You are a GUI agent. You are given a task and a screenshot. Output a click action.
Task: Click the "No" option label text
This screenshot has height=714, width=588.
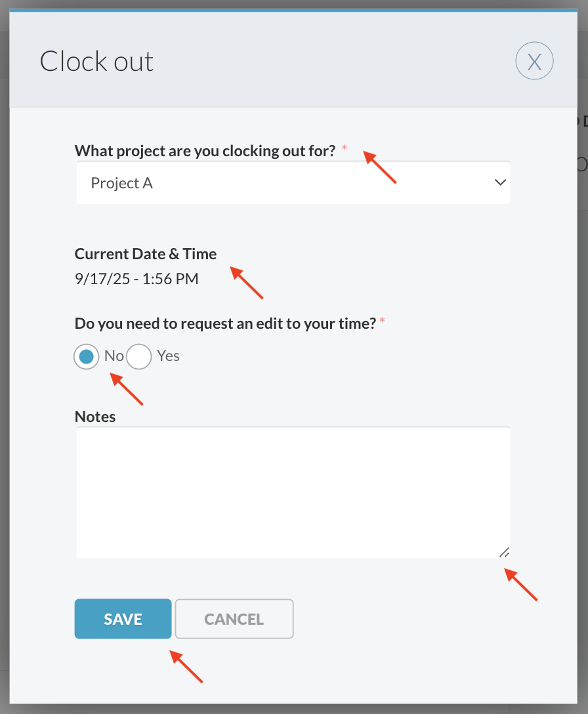point(114,356)
